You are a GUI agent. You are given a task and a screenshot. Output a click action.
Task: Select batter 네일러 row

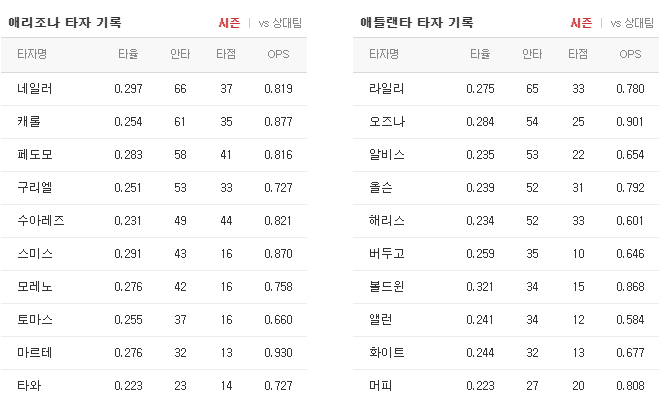tap(154, 89)
